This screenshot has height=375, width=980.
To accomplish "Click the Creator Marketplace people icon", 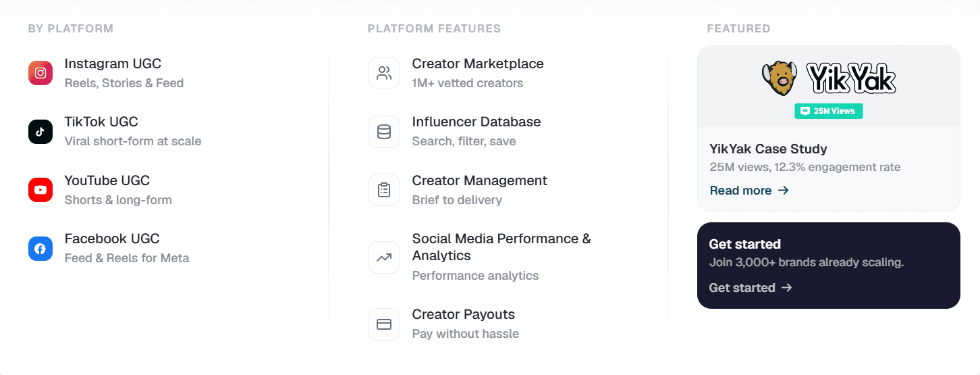I will (384, 73).
